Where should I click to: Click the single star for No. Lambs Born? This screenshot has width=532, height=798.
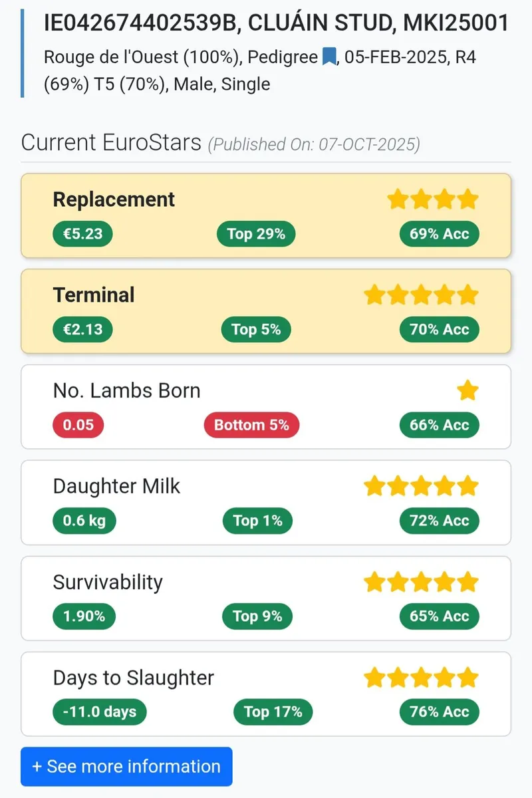coord(467,390)
